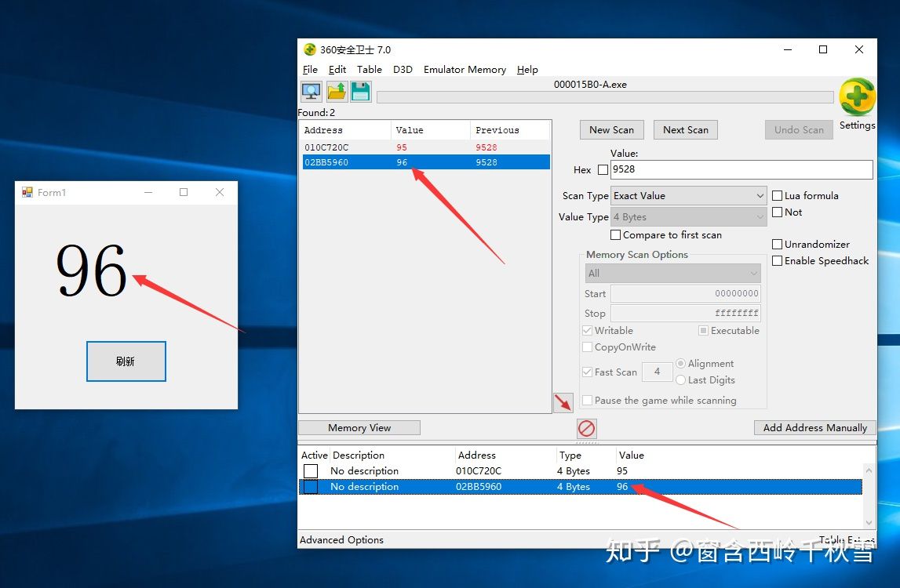Check Compare to first scan
This screenshot has height=588, width=900.
(x=615, y=234)
